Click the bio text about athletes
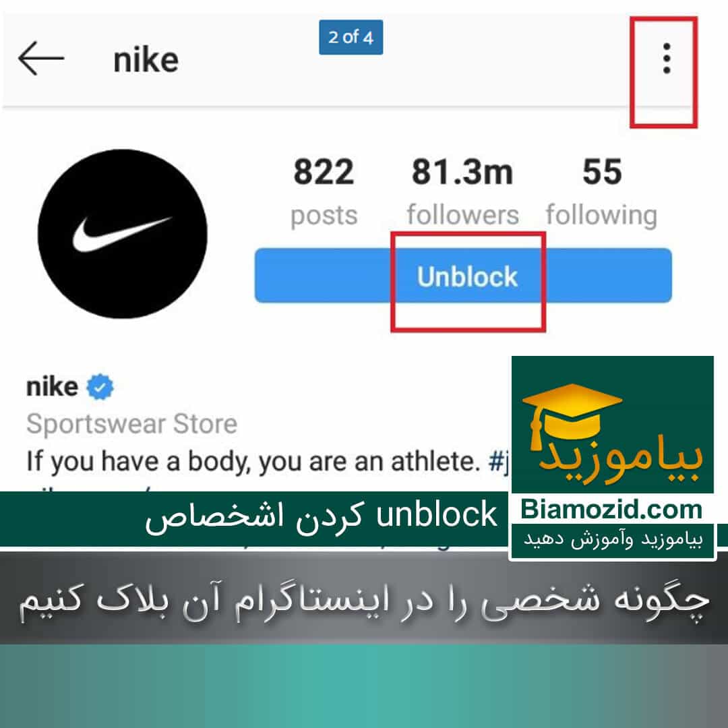Screen dimensions: 728x728 pos(253,462)
